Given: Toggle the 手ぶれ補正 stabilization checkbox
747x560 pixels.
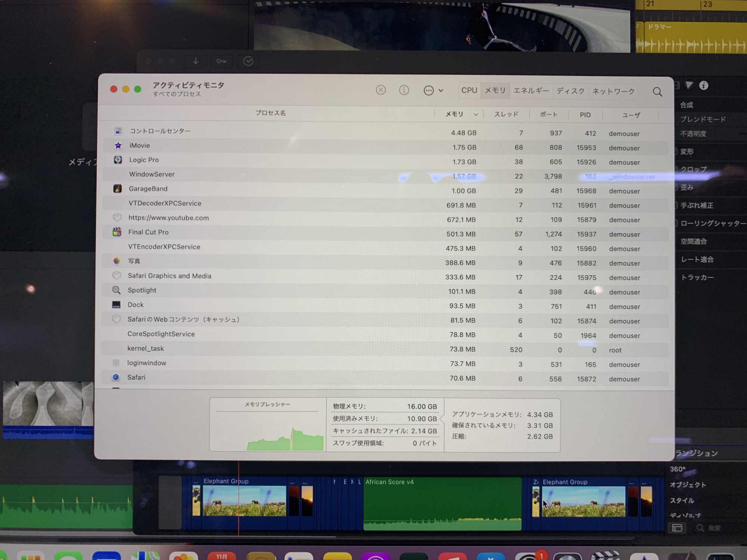Looking at the screenshot, I should tap(676, 205).
